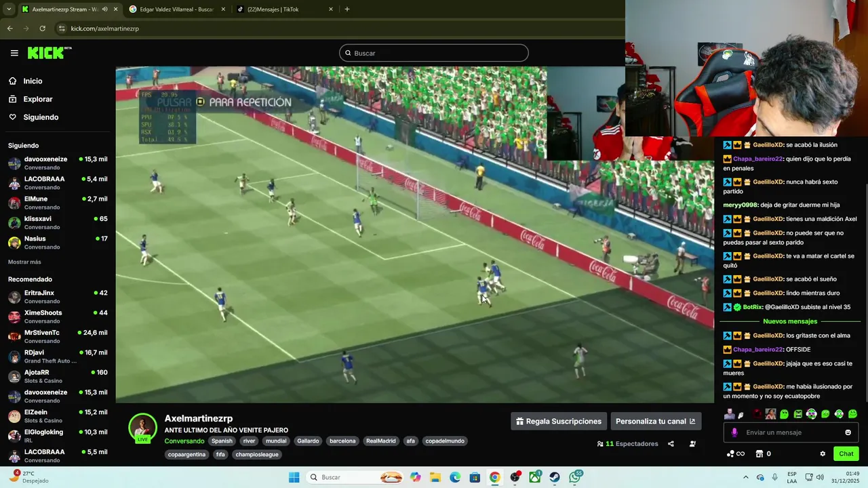The image size is (868, 488).
Task: Go back in browser history
Action: (9, 28)
